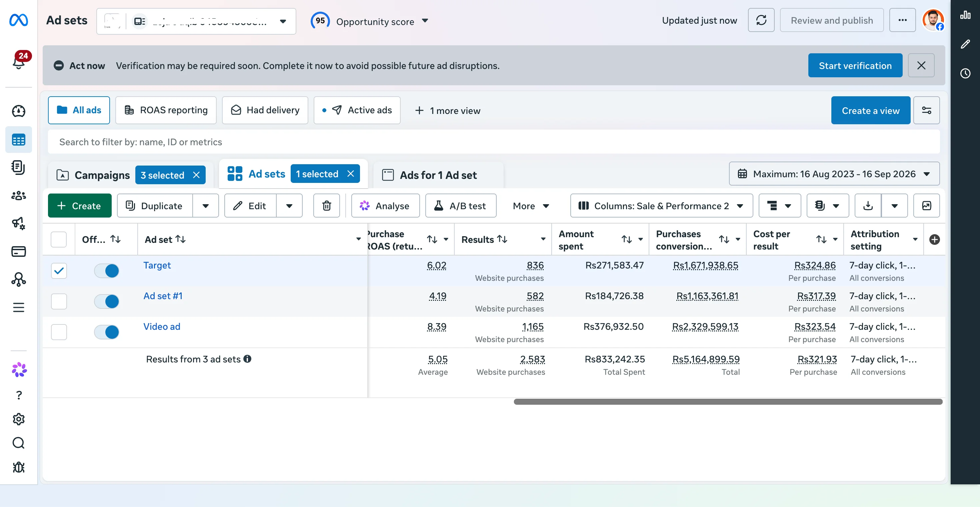Open billing card icon in sidebar
This screenshot has height=507, width=980.
(18, 252)
